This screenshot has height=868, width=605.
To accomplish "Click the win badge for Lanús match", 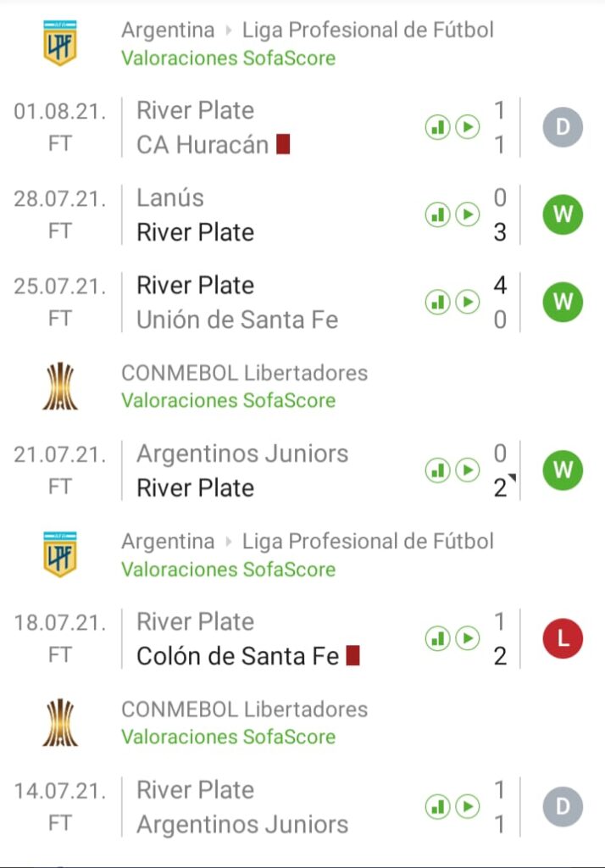I will [563, 215].
